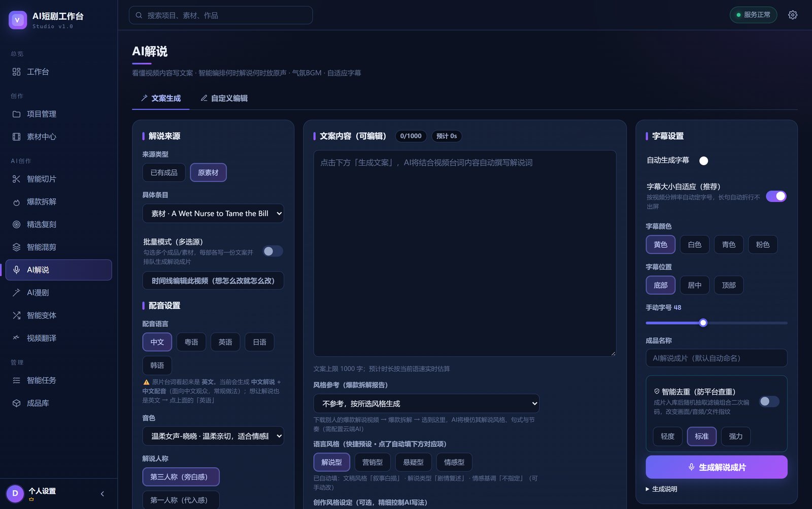Pick 青色 subtitle color

click(x=729, y=244)
